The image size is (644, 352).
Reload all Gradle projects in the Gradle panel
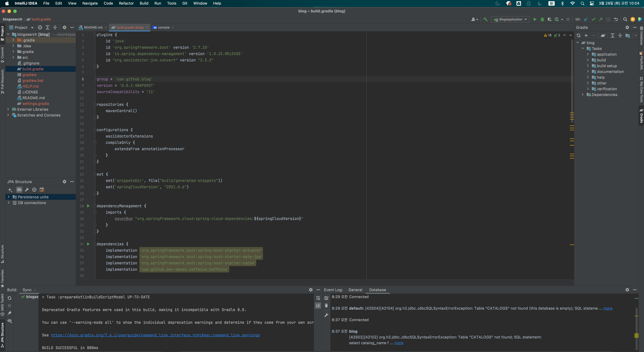578,35
